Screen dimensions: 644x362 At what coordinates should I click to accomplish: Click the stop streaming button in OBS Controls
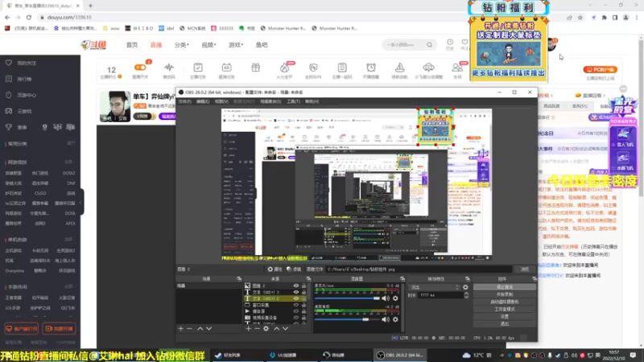point(505,287)
